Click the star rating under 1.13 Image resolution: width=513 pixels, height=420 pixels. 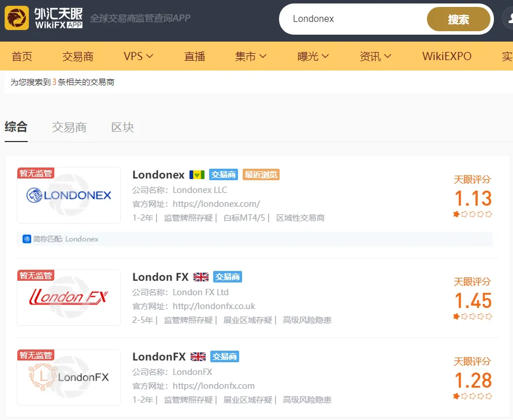(473, 214)
